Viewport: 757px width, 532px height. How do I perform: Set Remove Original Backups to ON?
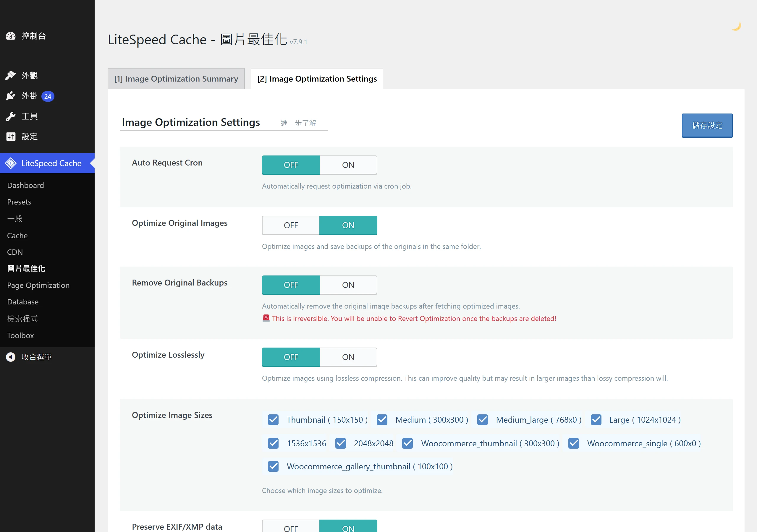pos(348,285)
